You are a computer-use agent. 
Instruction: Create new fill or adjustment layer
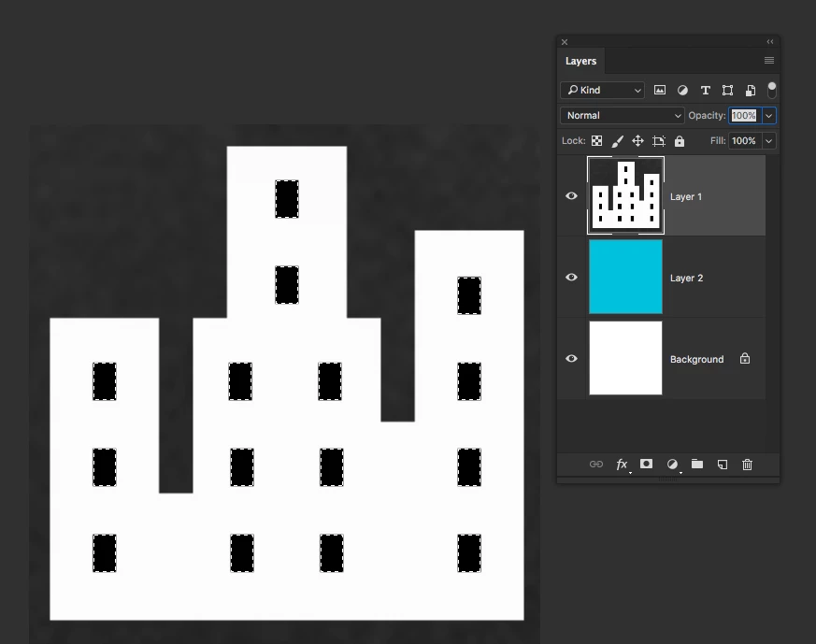[x=673, y=465]
